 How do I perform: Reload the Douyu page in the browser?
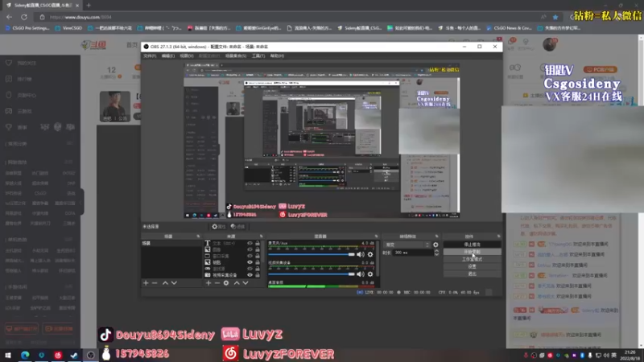tap(24, 17)
